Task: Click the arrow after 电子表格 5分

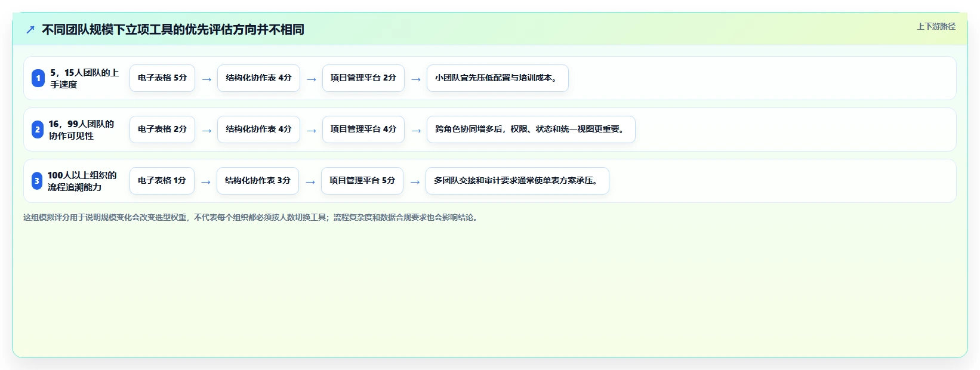Action: [207, 79]
